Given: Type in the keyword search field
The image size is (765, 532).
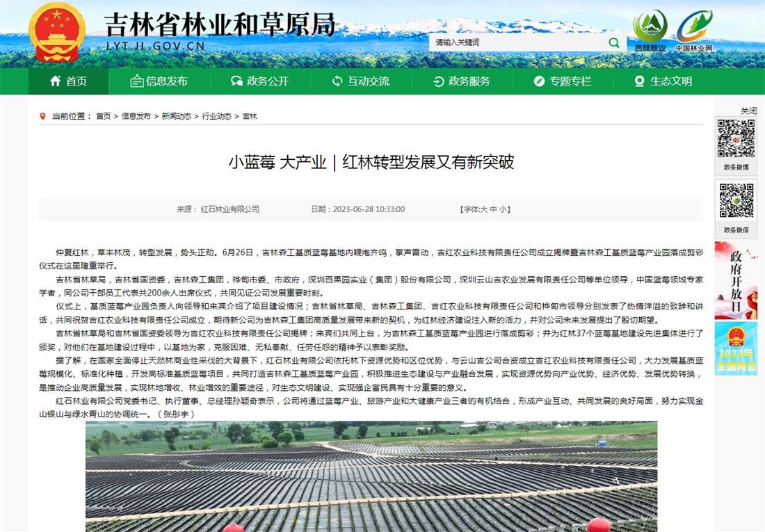Looking at the screenshot, I should (x=515, y=42).
